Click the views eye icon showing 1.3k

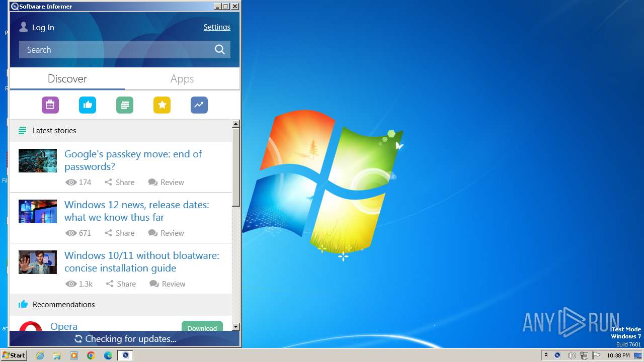[x=71, y=284]
